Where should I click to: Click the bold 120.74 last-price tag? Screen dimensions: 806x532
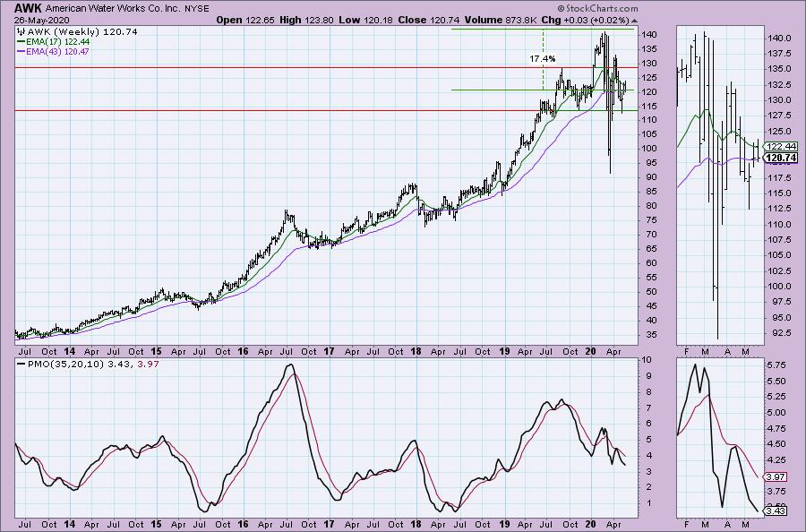[x=781, y=158]
